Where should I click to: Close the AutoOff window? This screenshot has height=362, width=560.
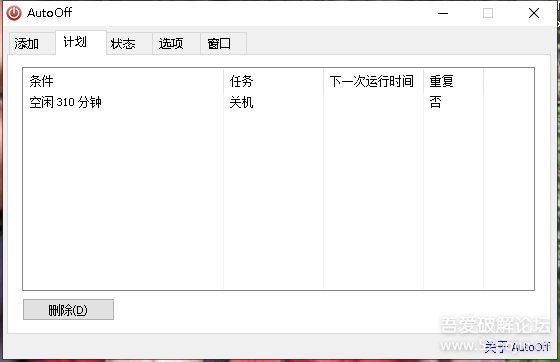534,13
